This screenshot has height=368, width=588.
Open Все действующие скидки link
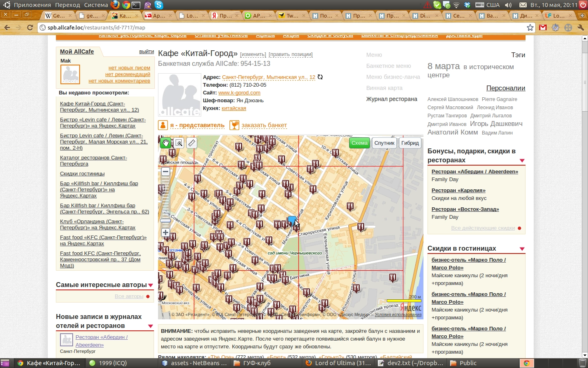tap(483, 228)
